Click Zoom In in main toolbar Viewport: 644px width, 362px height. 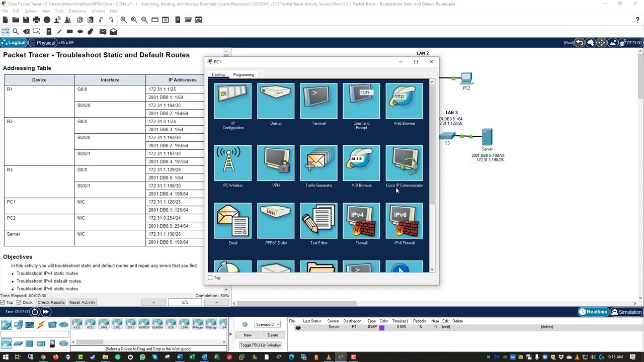[123, 20]
